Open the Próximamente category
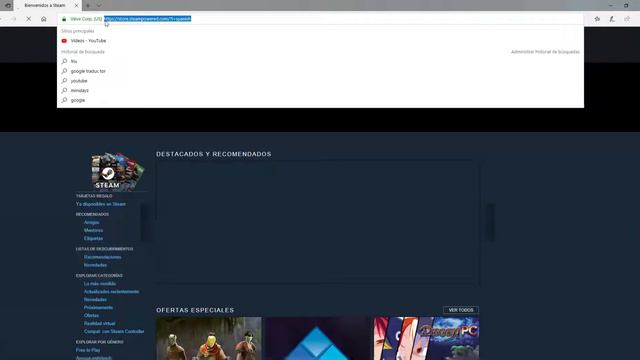 click(98, 308)
